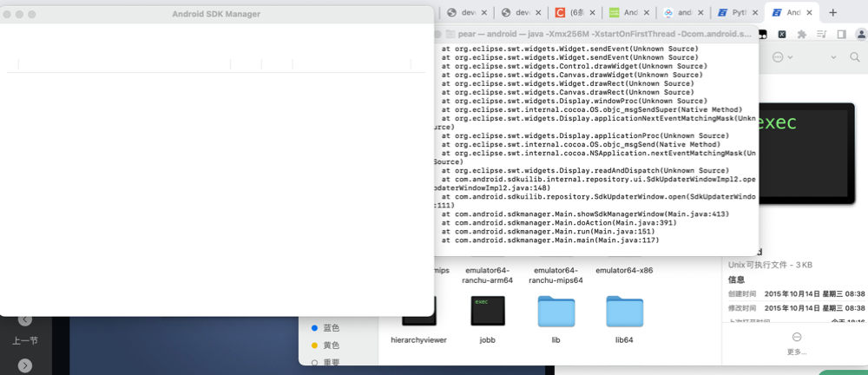Click the Display.readAndDispatch terminal line
The width and height of the screenshot is (868, 375).
[x=586, y=170]
